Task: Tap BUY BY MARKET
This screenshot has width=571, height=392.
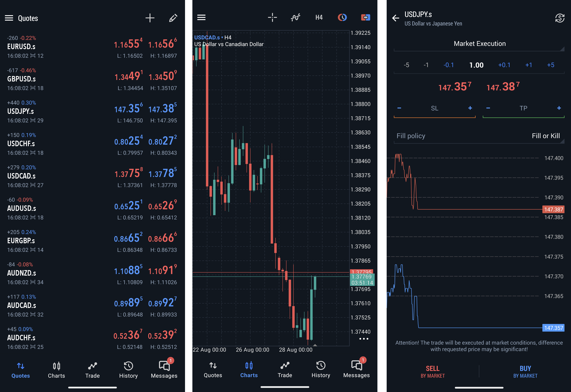Action: coord(525,372)
